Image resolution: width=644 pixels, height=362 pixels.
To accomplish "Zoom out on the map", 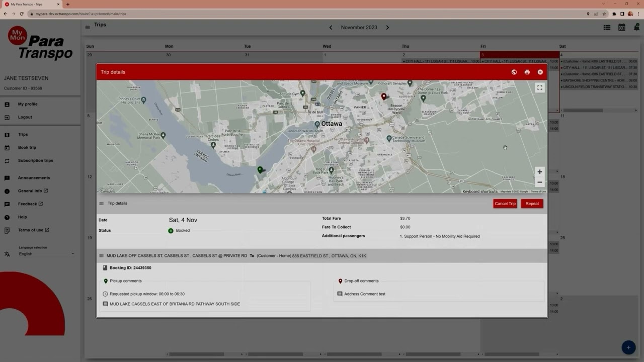I will pyautogui.click(x=540, y=183).
